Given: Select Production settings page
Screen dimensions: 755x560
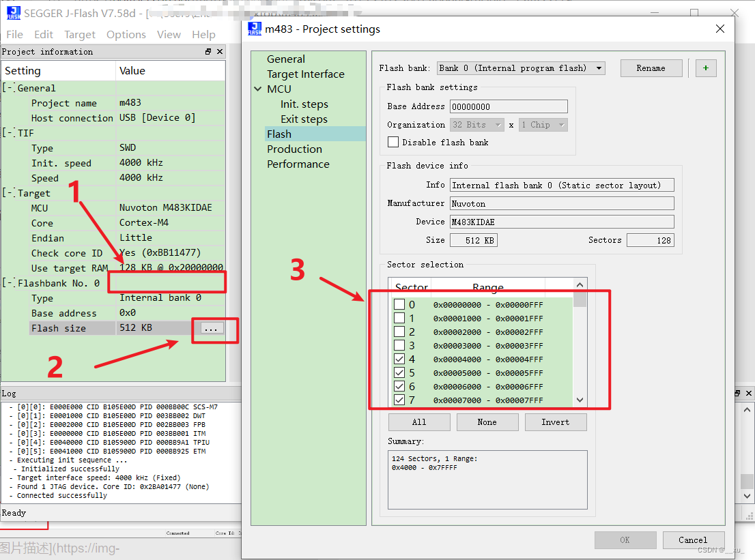Looking at the screenshot, I should 295,149.
